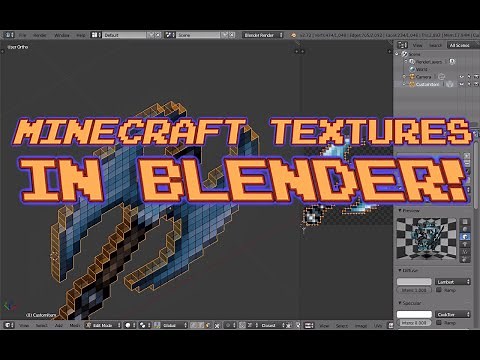Image resolution: width=480 pixels, height=360 pixels.
Task: Enable the specular Ramp checkbox
Action: (x=439, y=323)
